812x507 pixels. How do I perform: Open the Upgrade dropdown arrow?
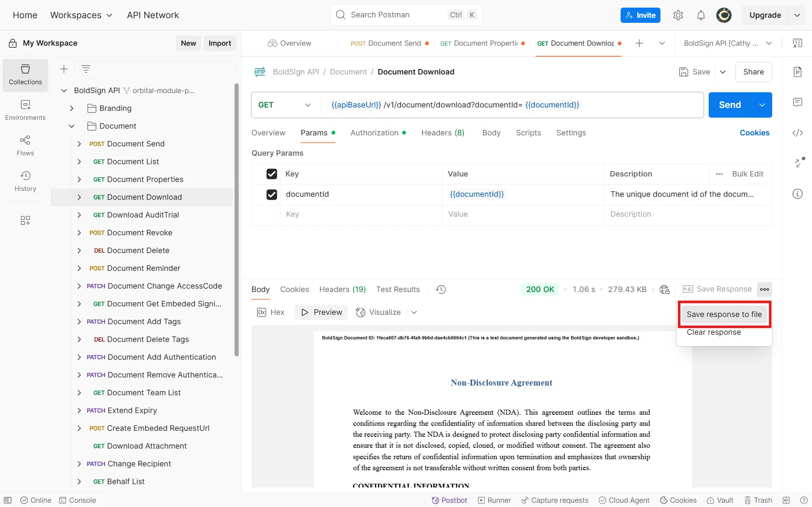(797, 15)
